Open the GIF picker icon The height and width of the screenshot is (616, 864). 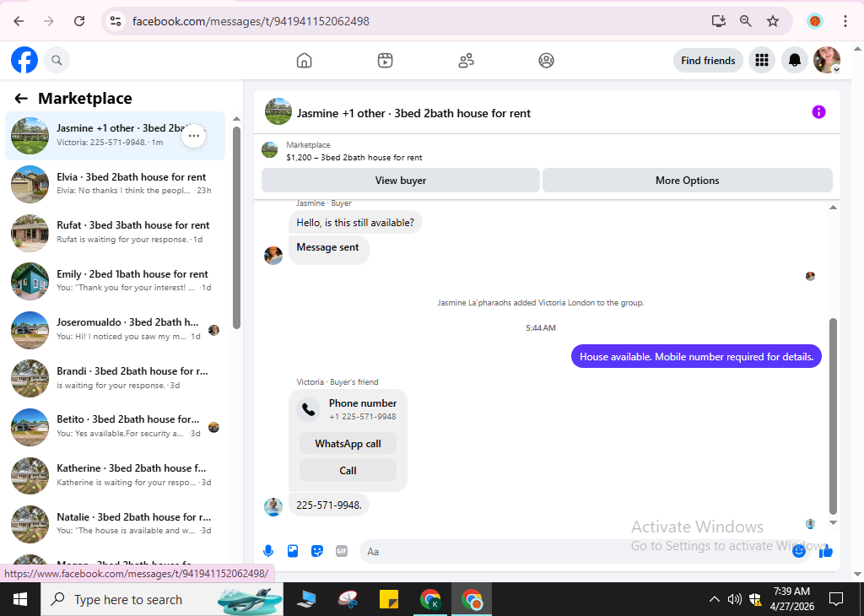pos(342,551)
